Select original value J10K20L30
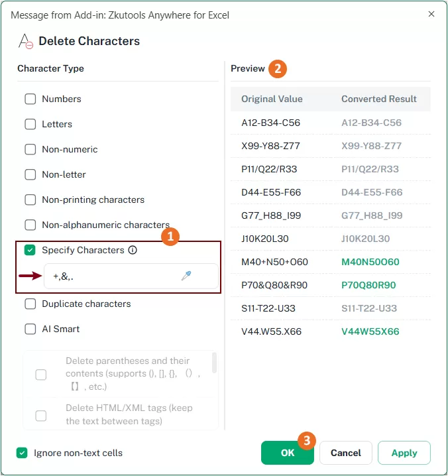448x476 pixels. (265, 239)
